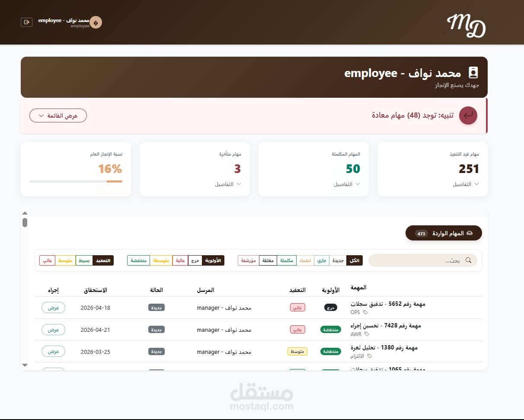Click the logout icon in the header
The image size is (524, 420).
click(26, 22)
